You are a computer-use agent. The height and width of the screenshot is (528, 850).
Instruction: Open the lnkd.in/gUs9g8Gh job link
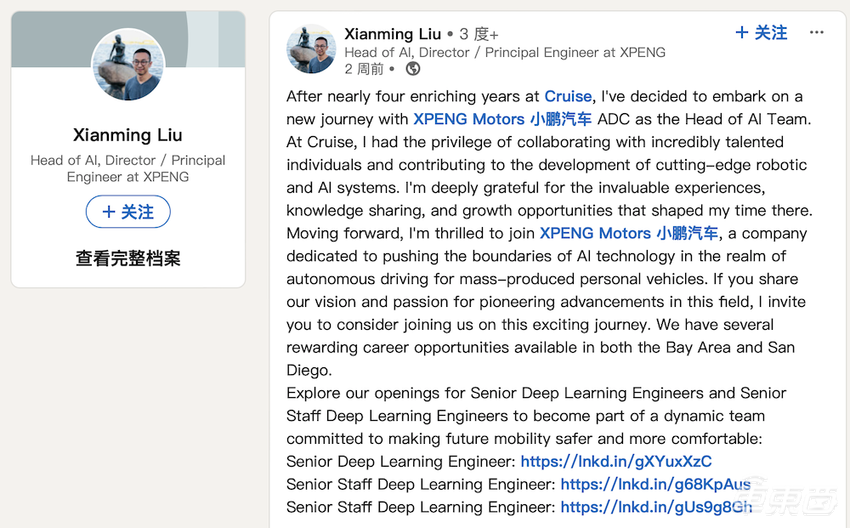656,507
